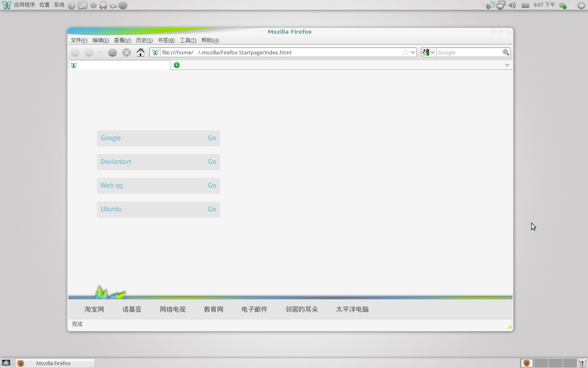Click the forward navigation button
The height and width of the screenshot is (368, 588).
[x=89, y=52]
